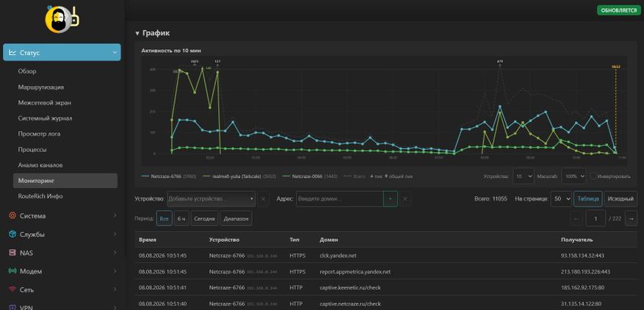Open Системный журнал menu item

coord(46,118)
